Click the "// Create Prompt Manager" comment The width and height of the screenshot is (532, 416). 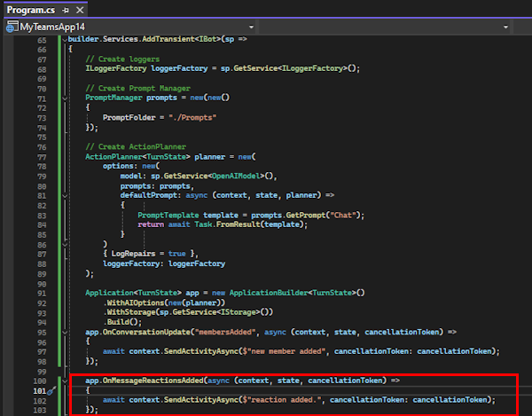137,88
